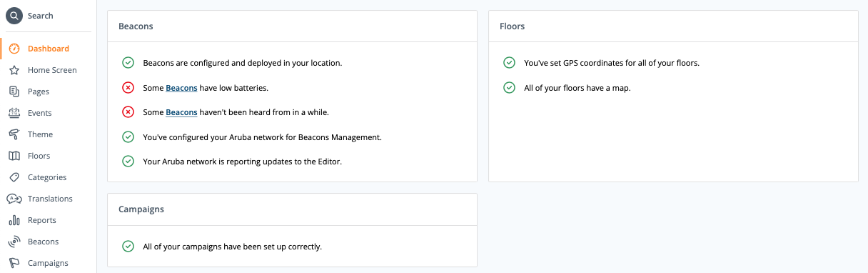Open Campaigns from the sidebar

(49, 263)
